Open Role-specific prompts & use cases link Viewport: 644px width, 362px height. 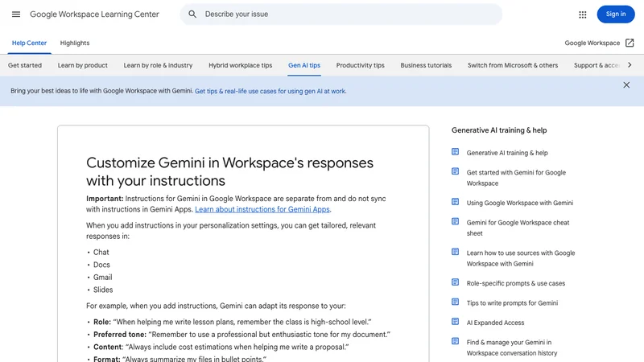tap(515, 283)
